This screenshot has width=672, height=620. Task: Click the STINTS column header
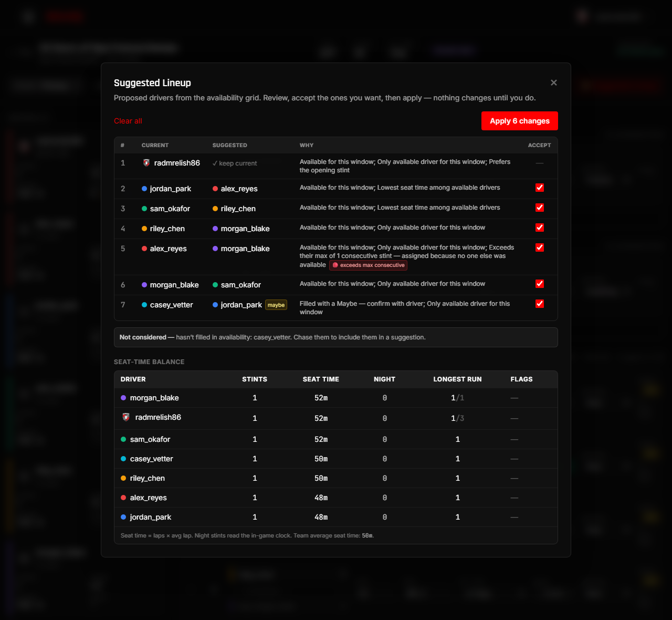pos(255,379)
